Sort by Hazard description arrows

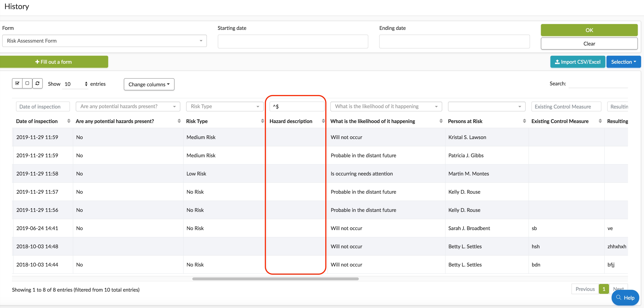coord(323,121)
